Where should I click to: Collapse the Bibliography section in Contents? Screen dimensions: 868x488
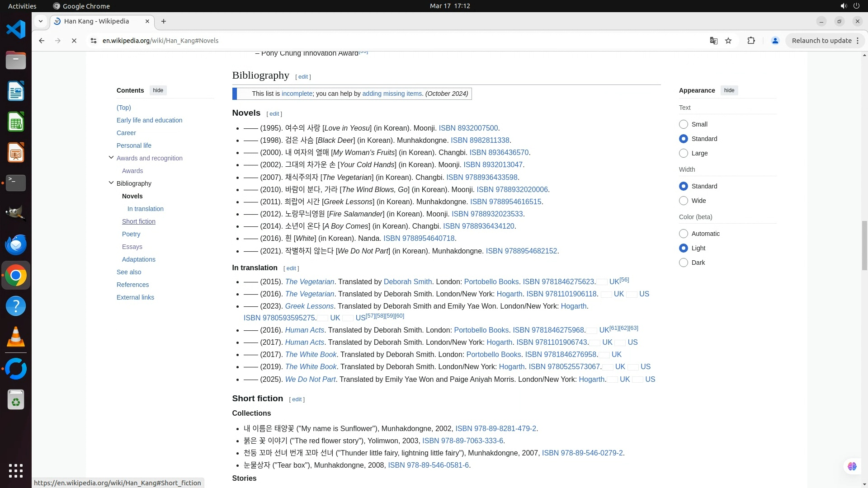point(111,183)
